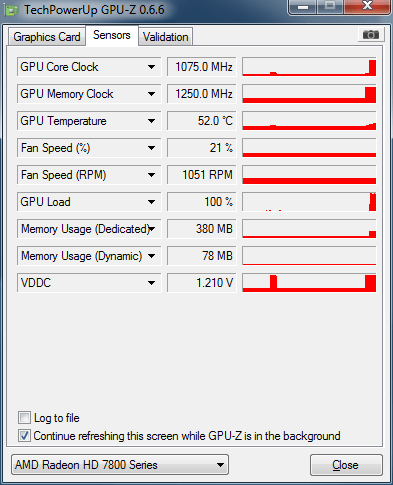393x485 pixels.
Task: Close the window using title bar X
Action: click(367, 6)
